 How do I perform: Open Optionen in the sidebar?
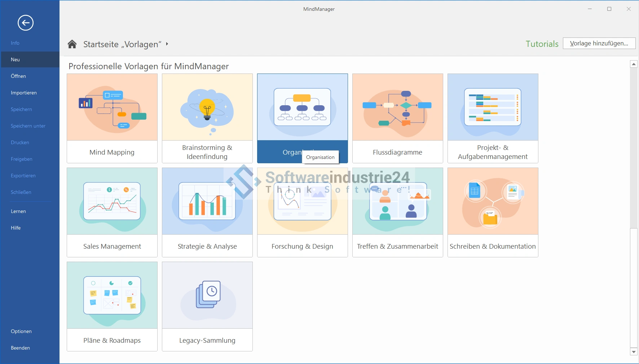click(x=21, y=331)
